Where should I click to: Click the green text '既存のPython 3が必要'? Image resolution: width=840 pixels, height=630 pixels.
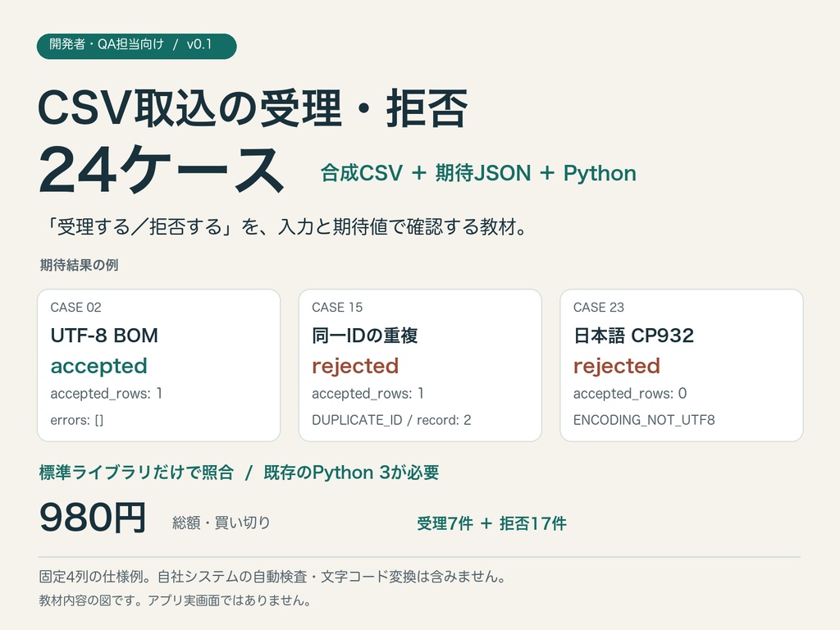tap(351, 472)
